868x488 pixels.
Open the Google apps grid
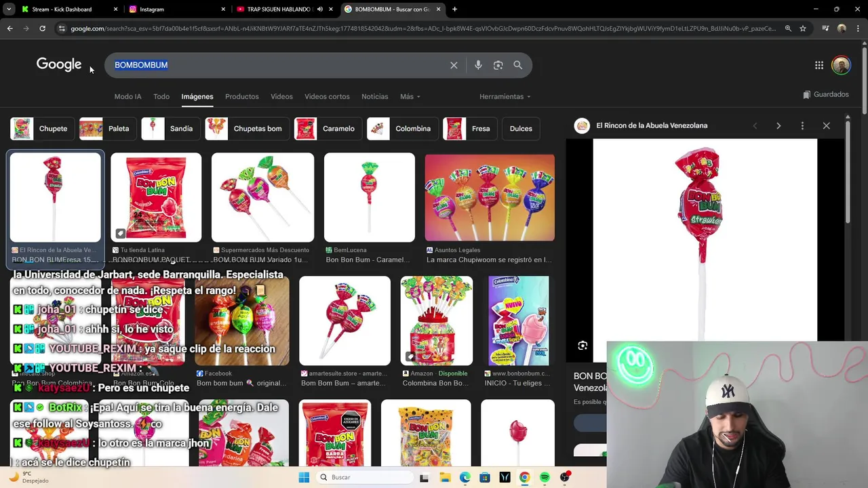point(819,65)
